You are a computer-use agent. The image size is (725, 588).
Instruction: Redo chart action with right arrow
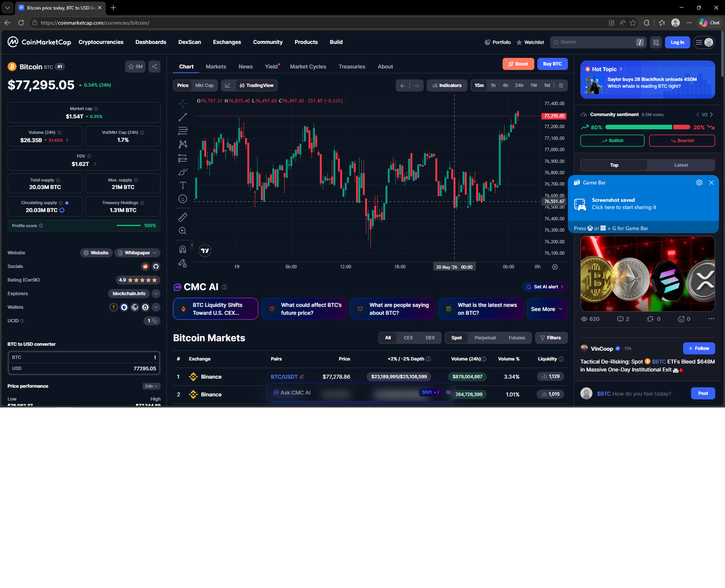tap(416, 86)
